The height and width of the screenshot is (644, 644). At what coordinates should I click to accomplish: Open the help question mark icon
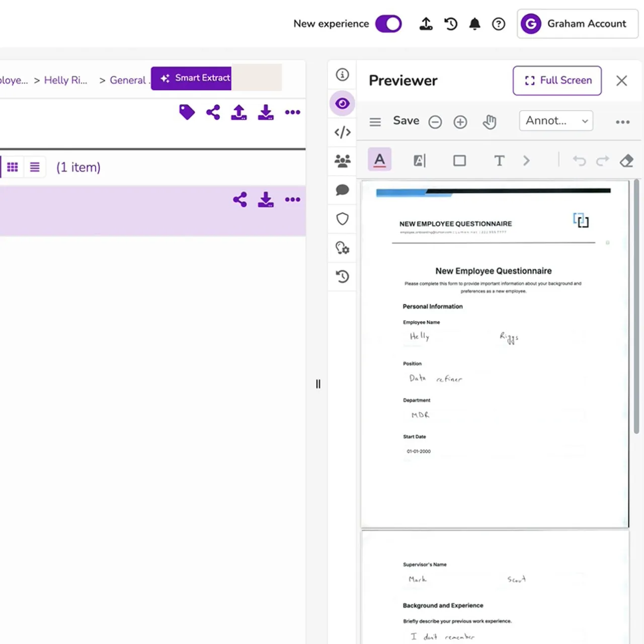click(x=499, y=24)
